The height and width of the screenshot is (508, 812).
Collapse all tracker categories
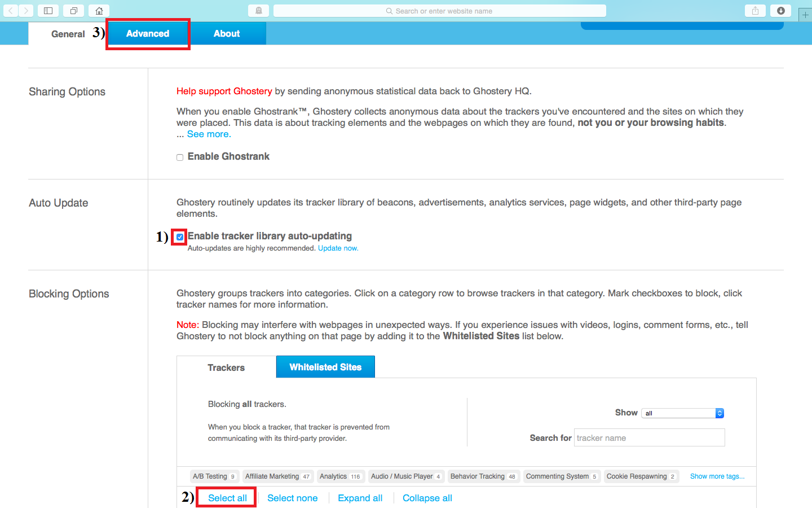pos(427,498)
